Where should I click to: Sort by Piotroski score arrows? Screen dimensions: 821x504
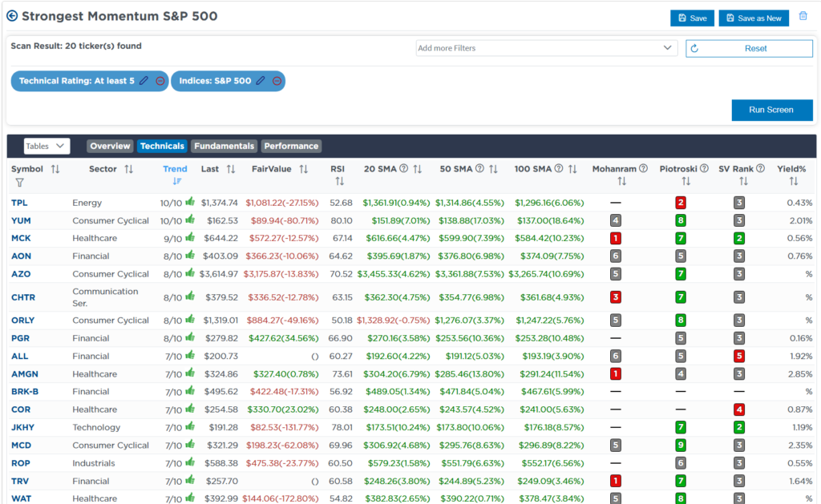pos(686,181)
